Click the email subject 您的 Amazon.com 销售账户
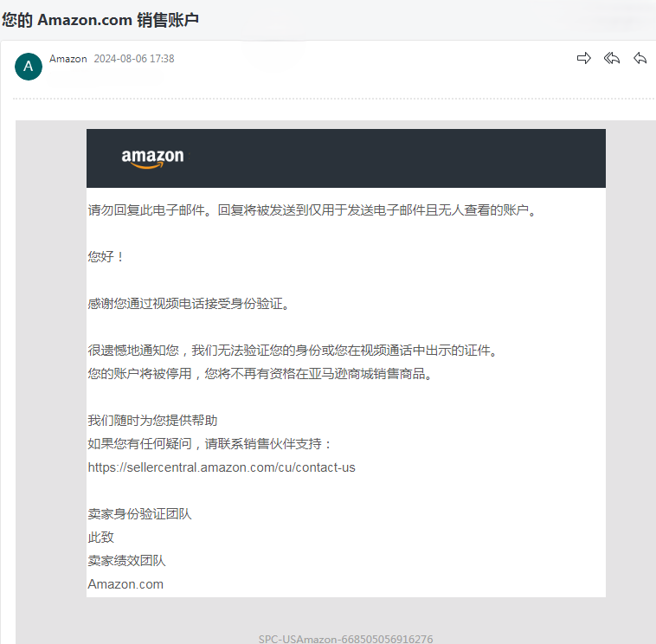 click(100, 20)
